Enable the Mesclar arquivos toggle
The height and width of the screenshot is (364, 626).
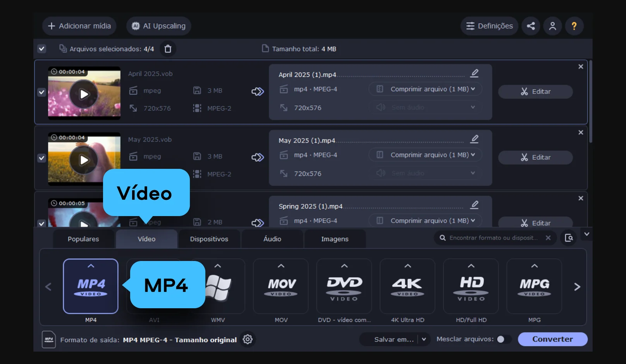[x=504, y=339]
